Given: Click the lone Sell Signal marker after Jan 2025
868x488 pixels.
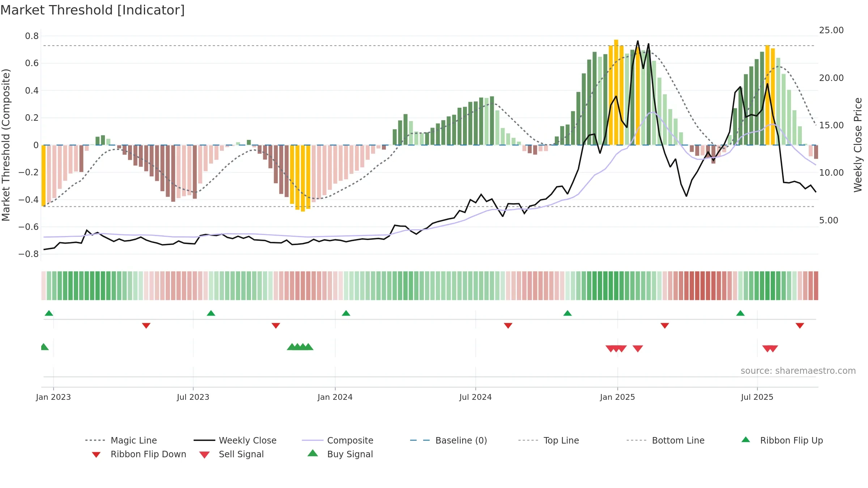Looking at the screenshot, I should (638, 349).
